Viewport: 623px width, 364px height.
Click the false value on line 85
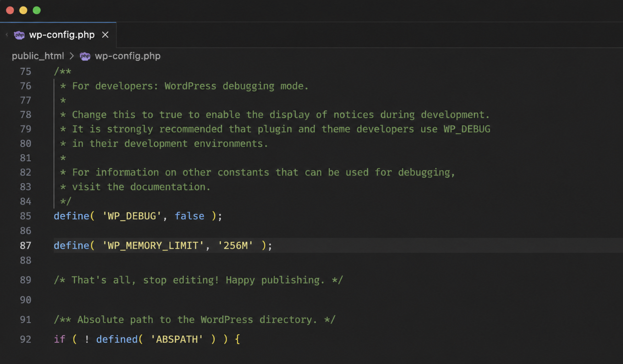tap(189, 216)
